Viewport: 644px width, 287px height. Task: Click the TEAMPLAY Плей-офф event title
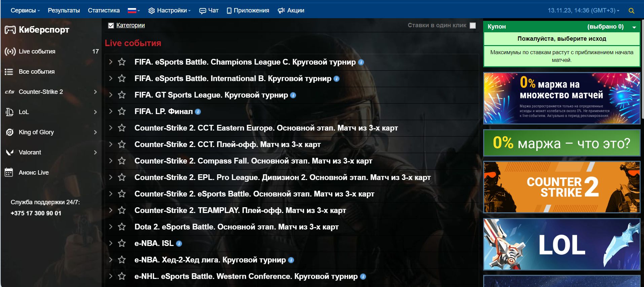240,210
